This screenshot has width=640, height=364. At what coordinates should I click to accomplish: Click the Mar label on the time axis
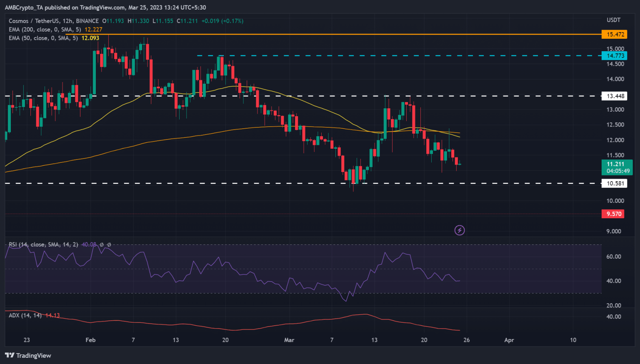pyautogui.click(x=289, y=340)
